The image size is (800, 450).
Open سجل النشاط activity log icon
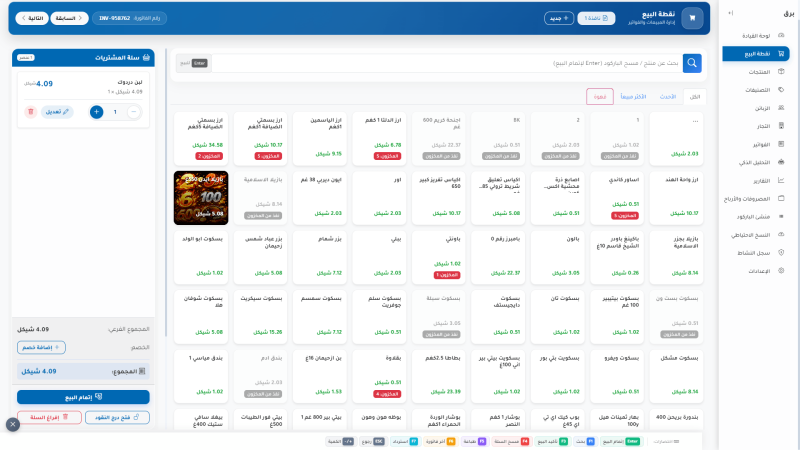781,253
